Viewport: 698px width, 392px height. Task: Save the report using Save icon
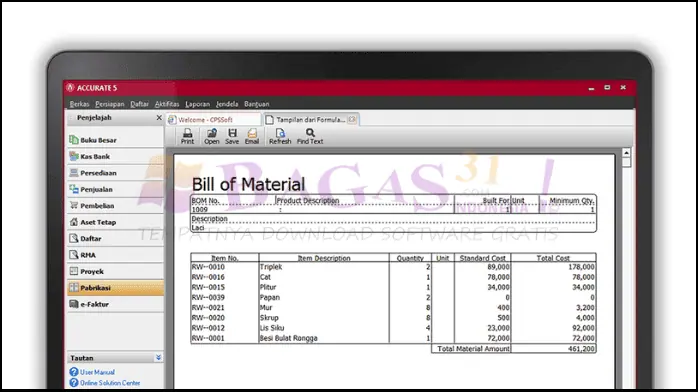(x=232, y=136)
